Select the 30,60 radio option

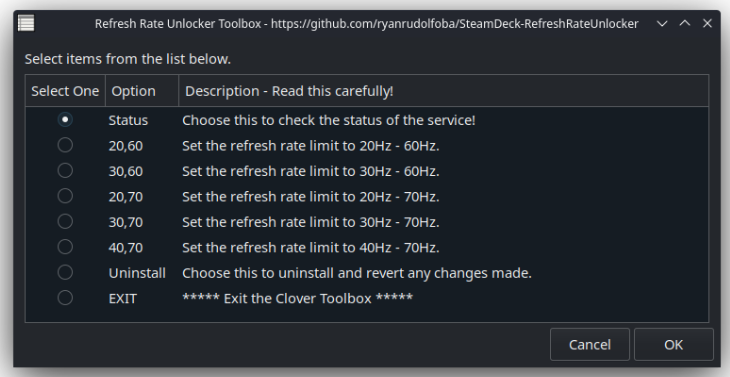[x=65, y=171]
